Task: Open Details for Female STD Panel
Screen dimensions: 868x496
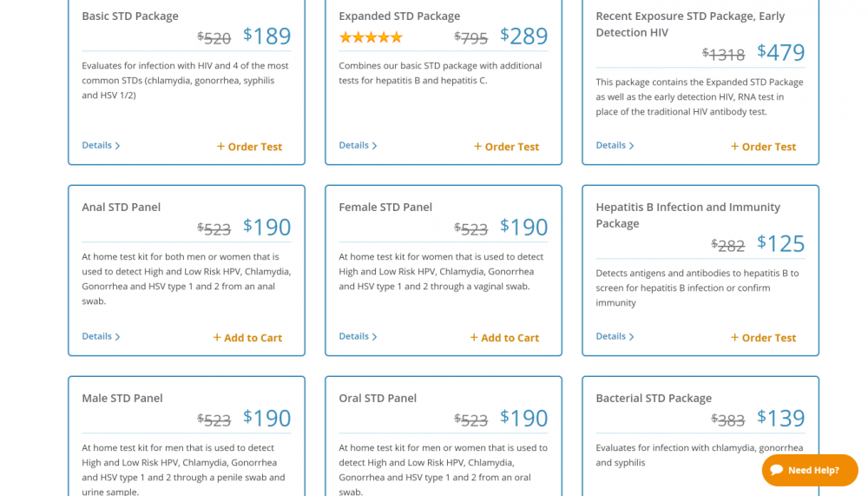Action: click(x=358, y=336)
